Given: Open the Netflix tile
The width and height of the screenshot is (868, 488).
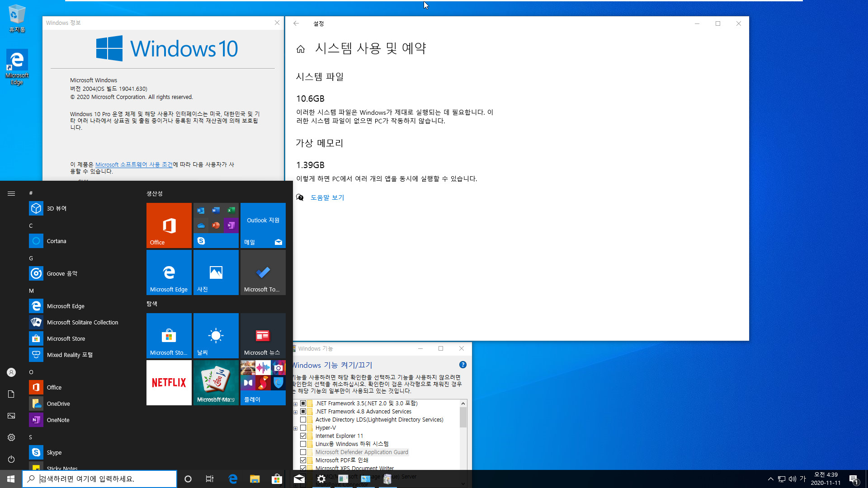Looking at the screenshot, I should click(169, 383).
